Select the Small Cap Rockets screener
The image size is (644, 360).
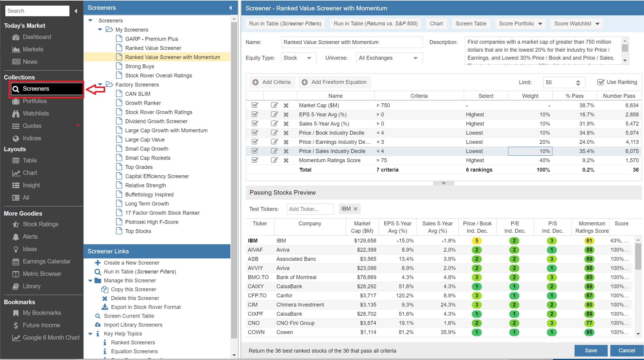point(147,158)
